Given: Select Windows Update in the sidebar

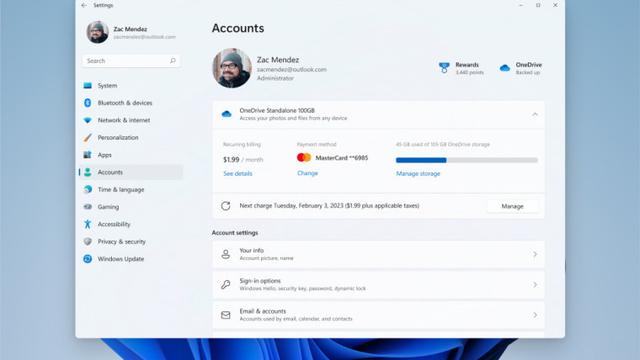Looking at the screenshot, I should (131, 259).
